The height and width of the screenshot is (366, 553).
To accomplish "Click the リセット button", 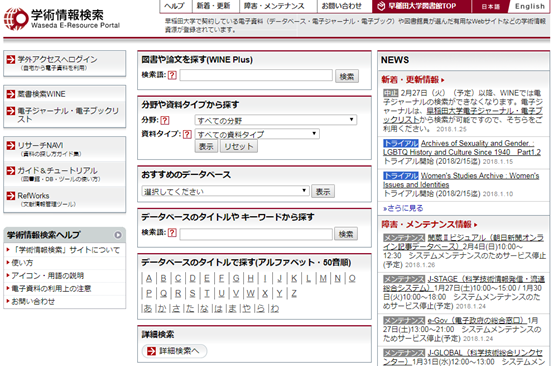I will coord(239,146).
